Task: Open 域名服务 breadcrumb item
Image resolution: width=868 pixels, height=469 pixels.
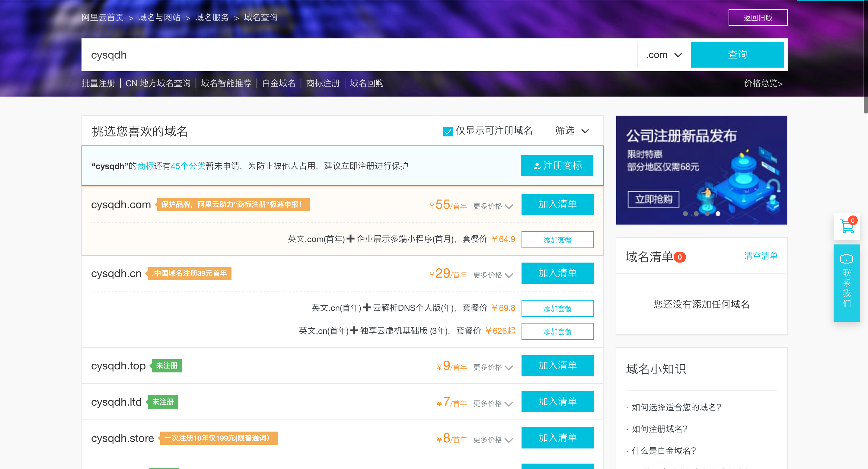Action: (212, 18)
